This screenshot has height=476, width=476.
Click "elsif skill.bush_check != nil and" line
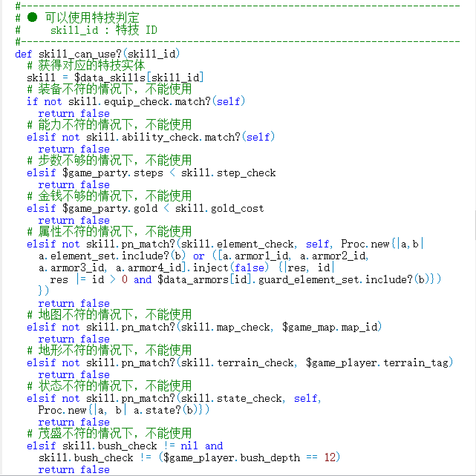pos(125,446)
